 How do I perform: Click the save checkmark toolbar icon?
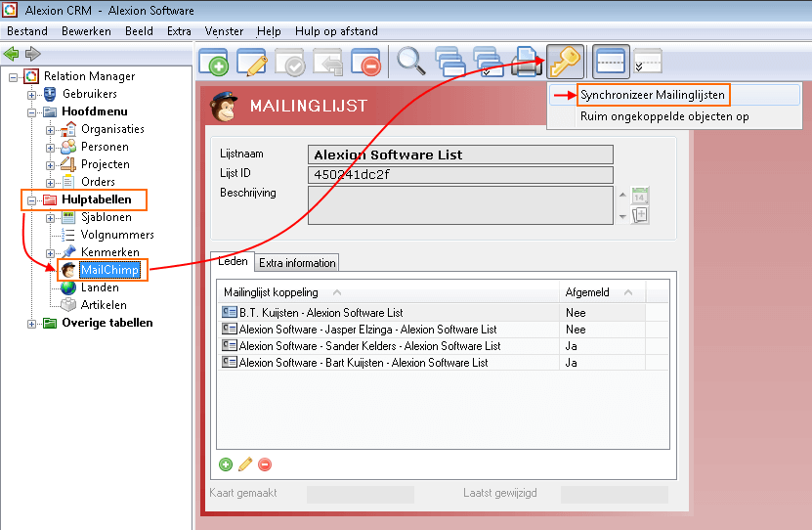pos(289,63)
